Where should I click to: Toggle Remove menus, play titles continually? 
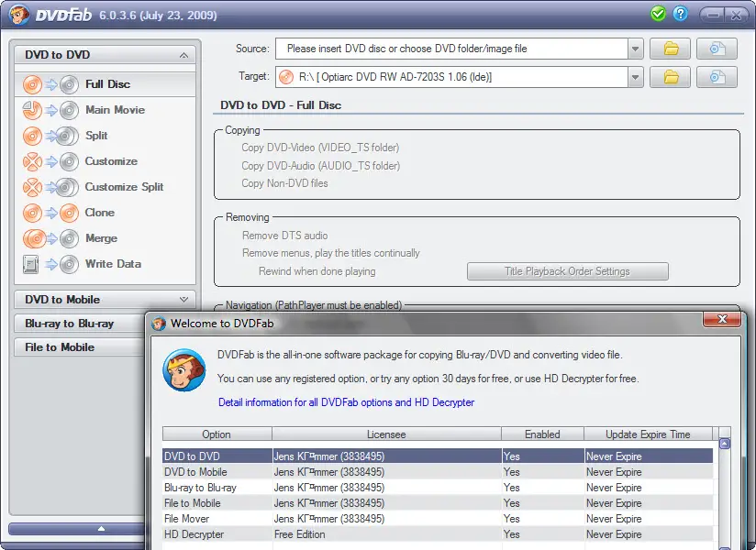[330, 253]
